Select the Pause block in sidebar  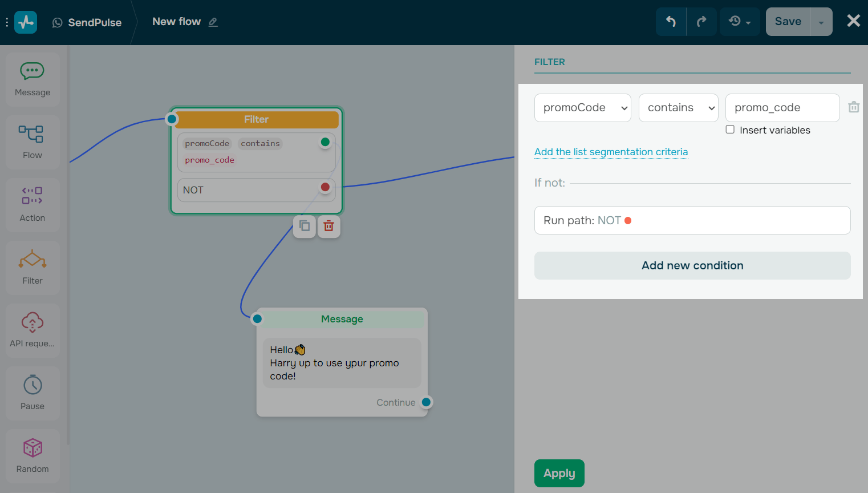(x=33, y=393)
